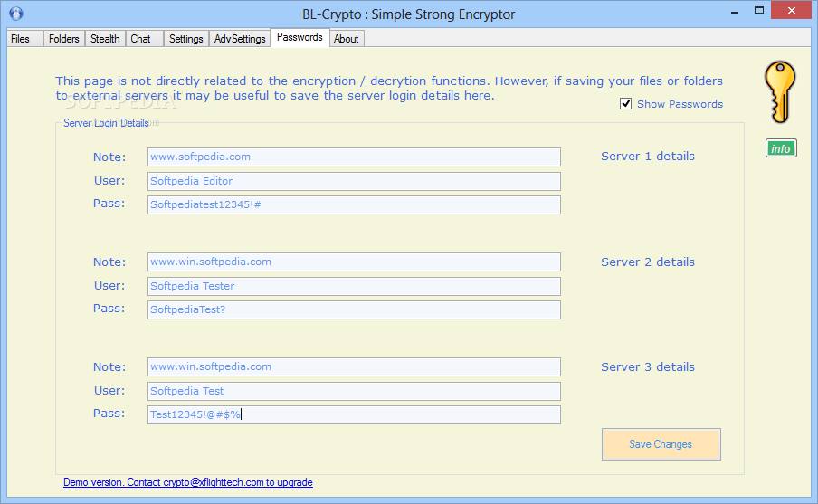Viewport: 818px width, 504px height.
Task: Open the demo version upgrade contact link
Action: [x=188, y=482]
